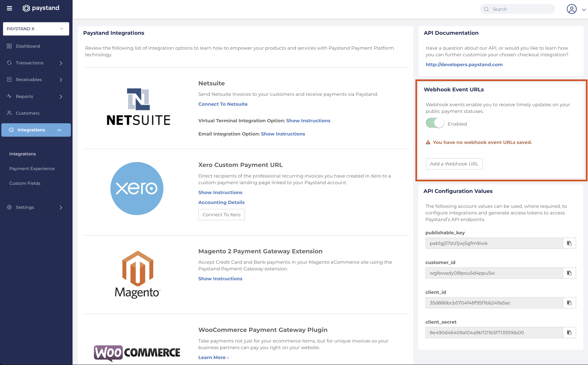
Task: Select the Customers icon
Action: (x=9, y=113)
